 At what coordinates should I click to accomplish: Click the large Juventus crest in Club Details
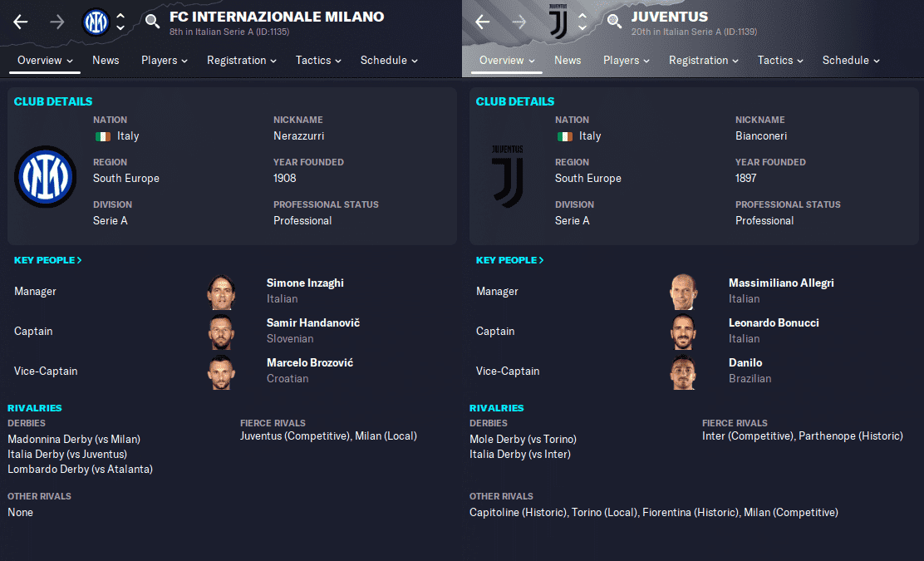click(x=508, y=176)
